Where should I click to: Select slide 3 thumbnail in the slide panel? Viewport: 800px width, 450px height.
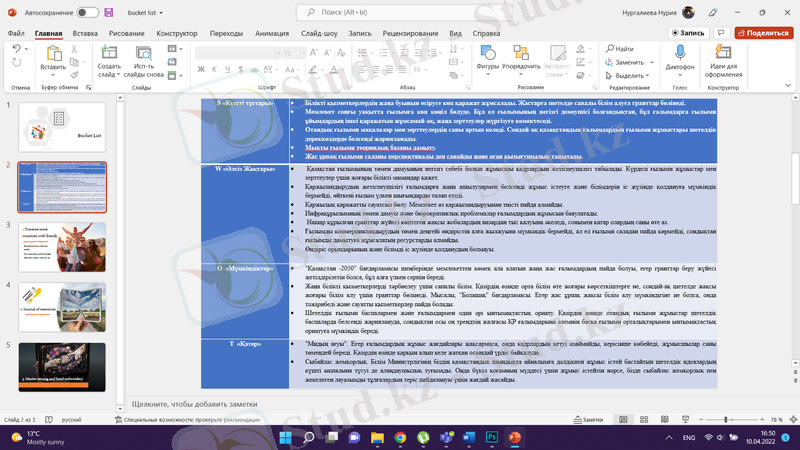click(62, 247)
